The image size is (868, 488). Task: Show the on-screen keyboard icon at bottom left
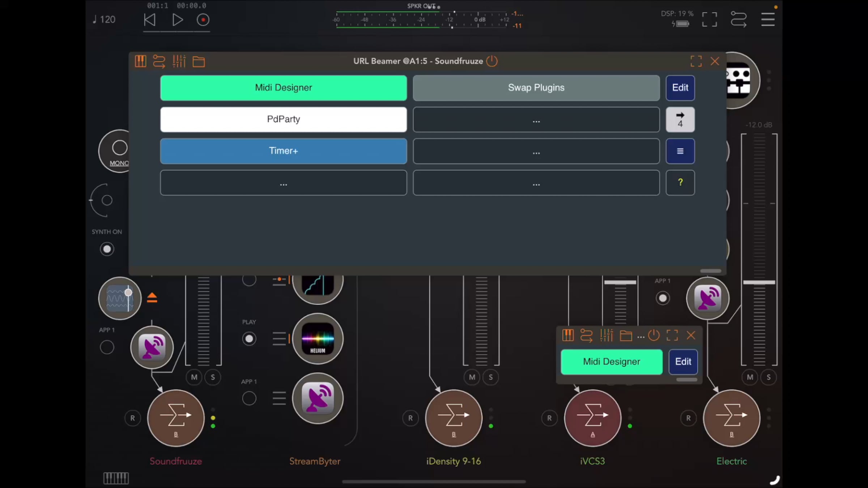click(116, 478)
